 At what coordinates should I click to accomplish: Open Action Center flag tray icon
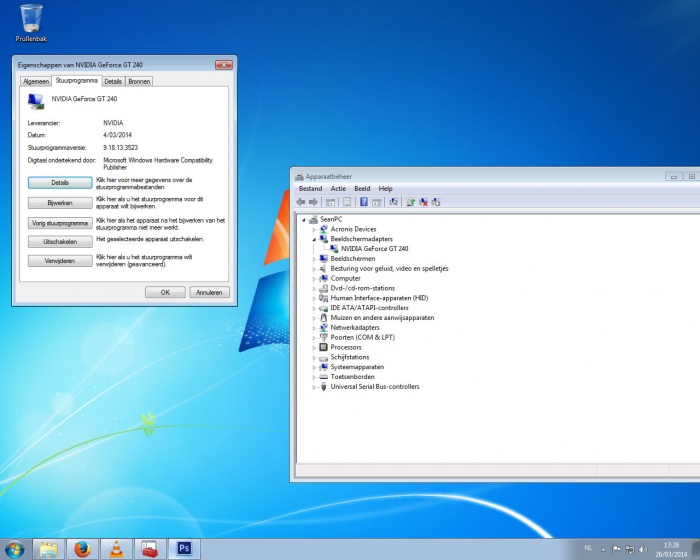pos(617,549)
